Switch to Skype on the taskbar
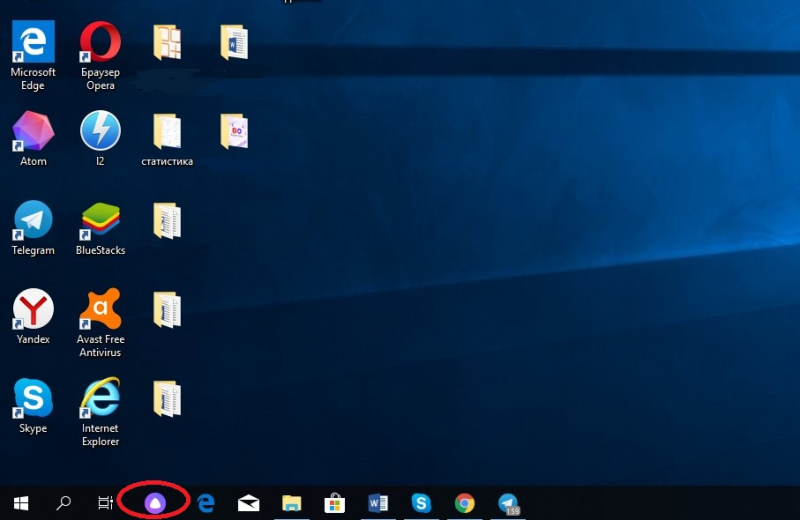Viewport: 800px width, 520px height. [x=421, y=503]
